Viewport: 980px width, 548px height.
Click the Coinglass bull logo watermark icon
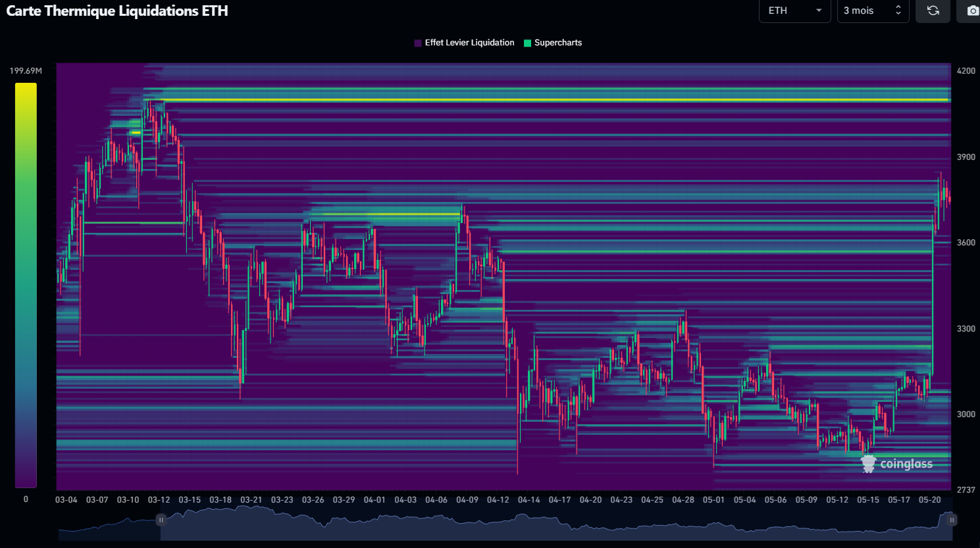click(x=869, y=463)
